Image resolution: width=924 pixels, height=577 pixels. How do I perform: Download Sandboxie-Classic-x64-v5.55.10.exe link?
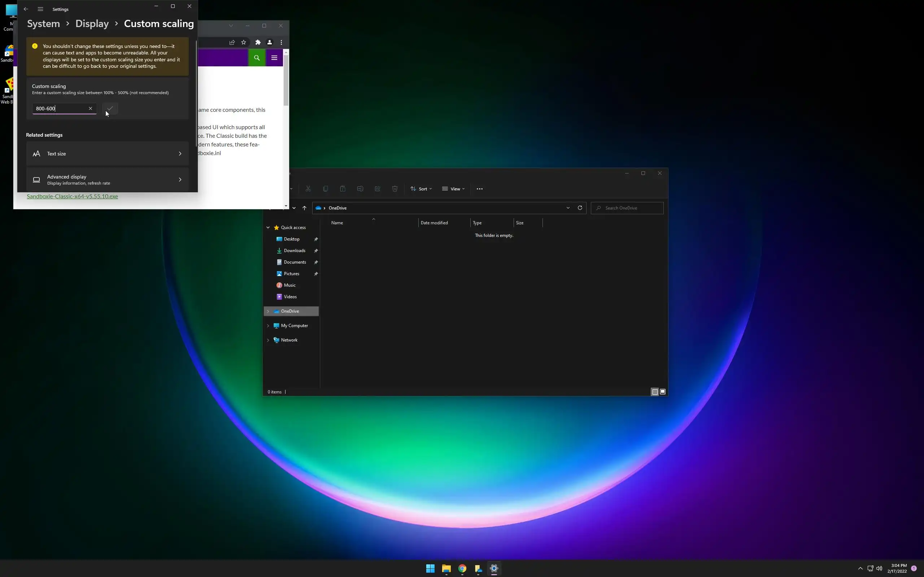coord(72,197)
